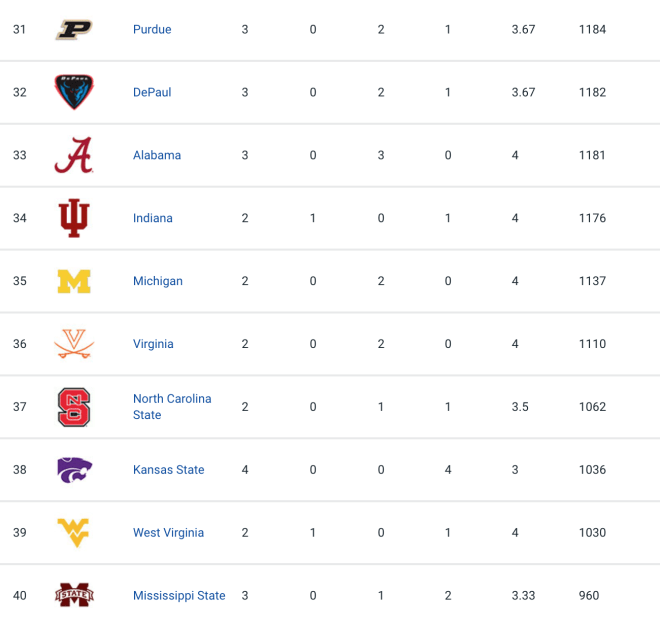Click the Mississippi State M logo
The height and width of the screenshot is (626, 660).
pyautogui.click(x=74, y=595)
